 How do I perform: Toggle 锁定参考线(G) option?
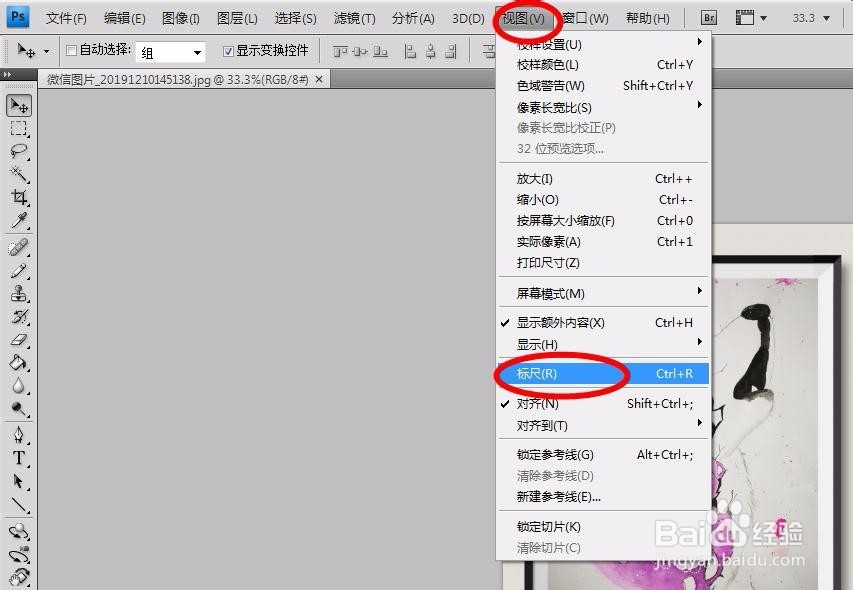click(604, 455)
